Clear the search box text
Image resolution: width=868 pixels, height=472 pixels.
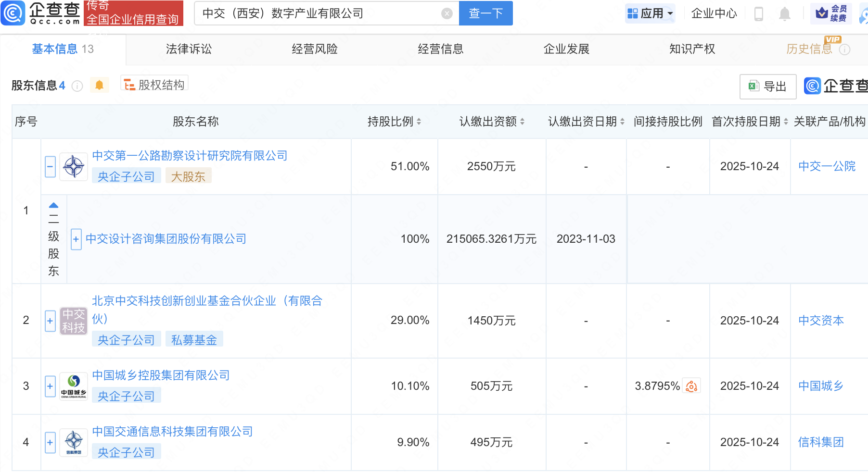point(447,13)
